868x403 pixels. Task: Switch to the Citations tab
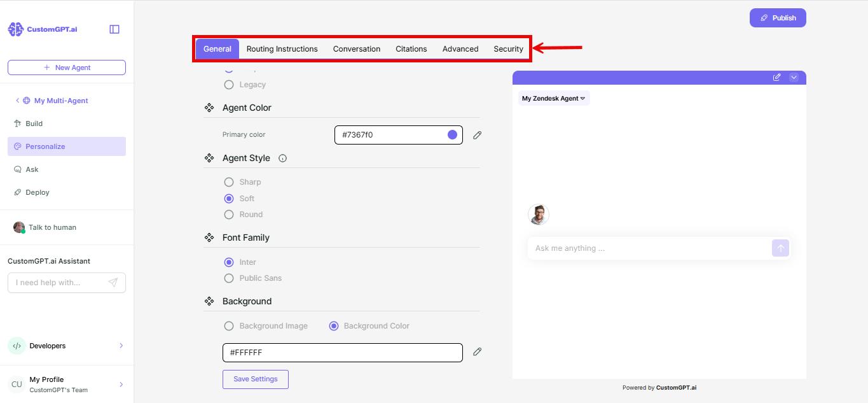[x=411, y=49]
